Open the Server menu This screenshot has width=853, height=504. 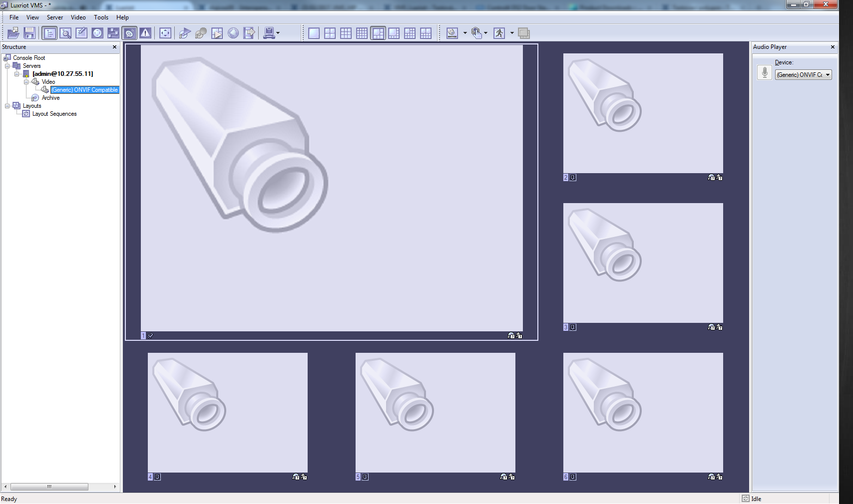(x=54, y=17)
